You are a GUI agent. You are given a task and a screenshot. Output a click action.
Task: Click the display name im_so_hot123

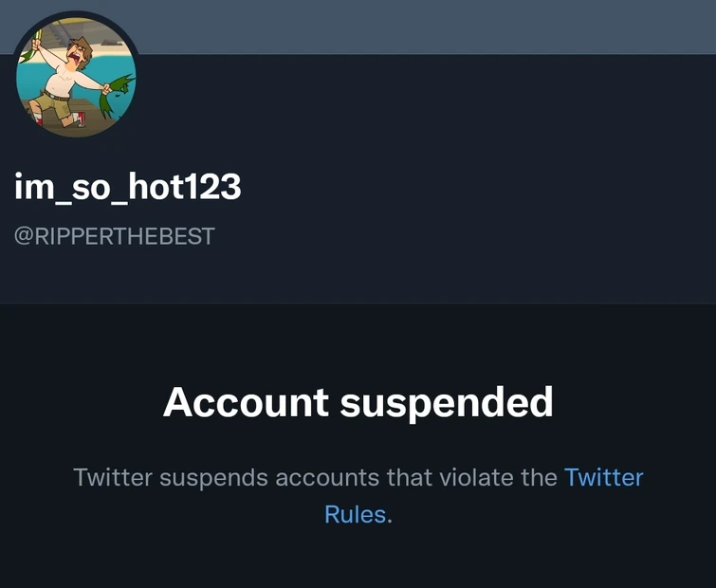coord(128,188)
